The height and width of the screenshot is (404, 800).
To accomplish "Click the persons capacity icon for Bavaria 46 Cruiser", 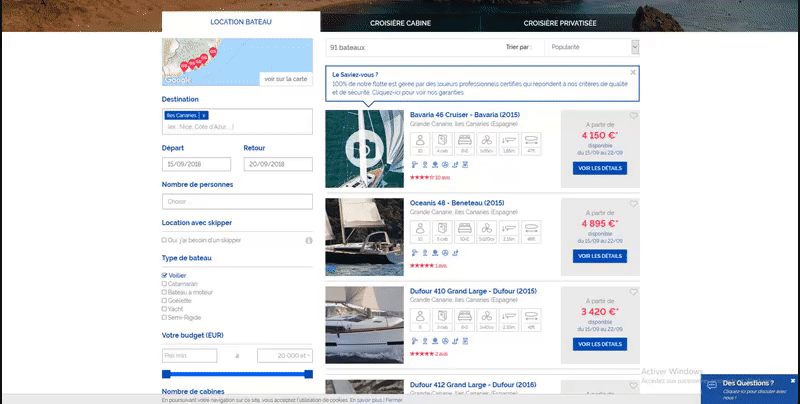I will point(420,144).
